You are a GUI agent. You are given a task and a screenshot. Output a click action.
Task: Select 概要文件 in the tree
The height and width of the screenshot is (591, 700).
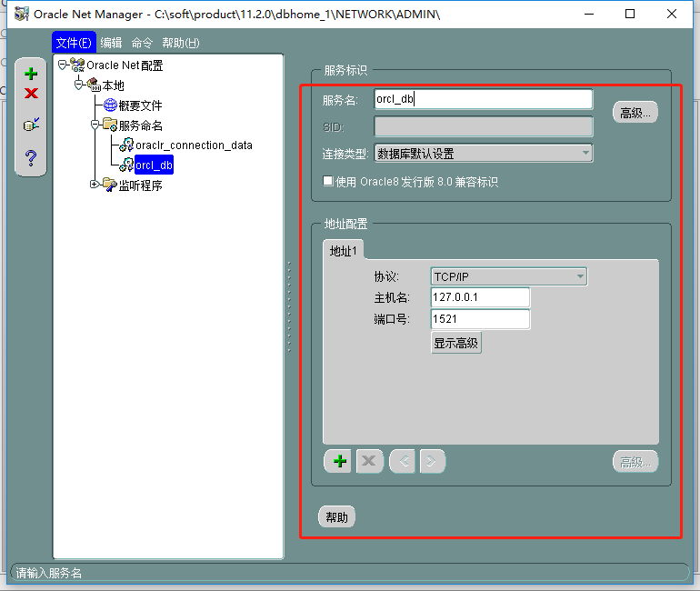pyautogui.click(x=140, y=105)
